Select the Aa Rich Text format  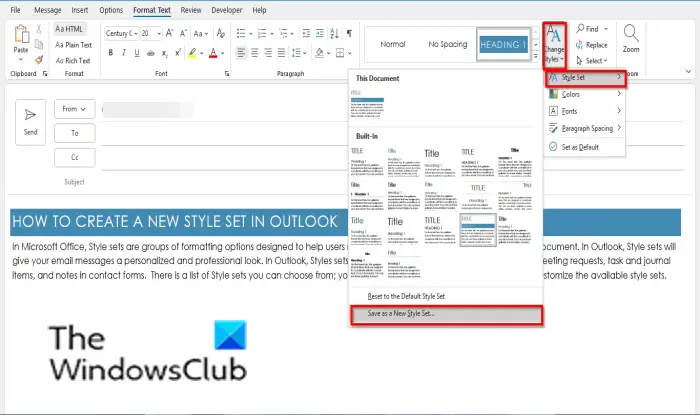click(x=73, y=60)
